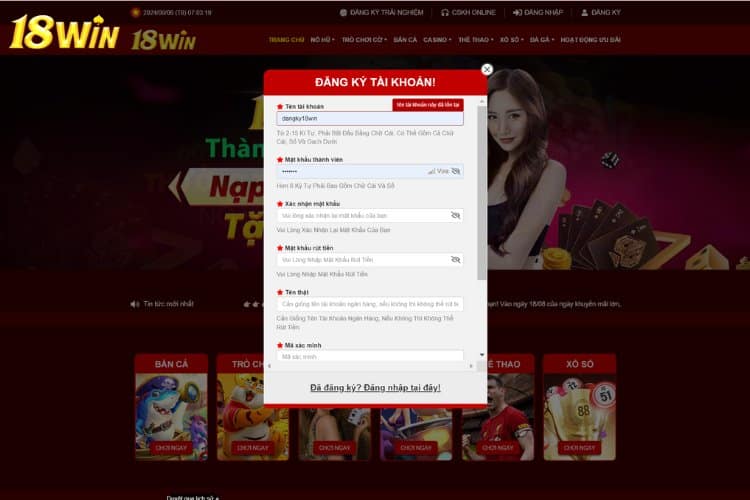Click the Mật khẩu thành viên field
Screen dimensions: 750x500
point(370,171)
